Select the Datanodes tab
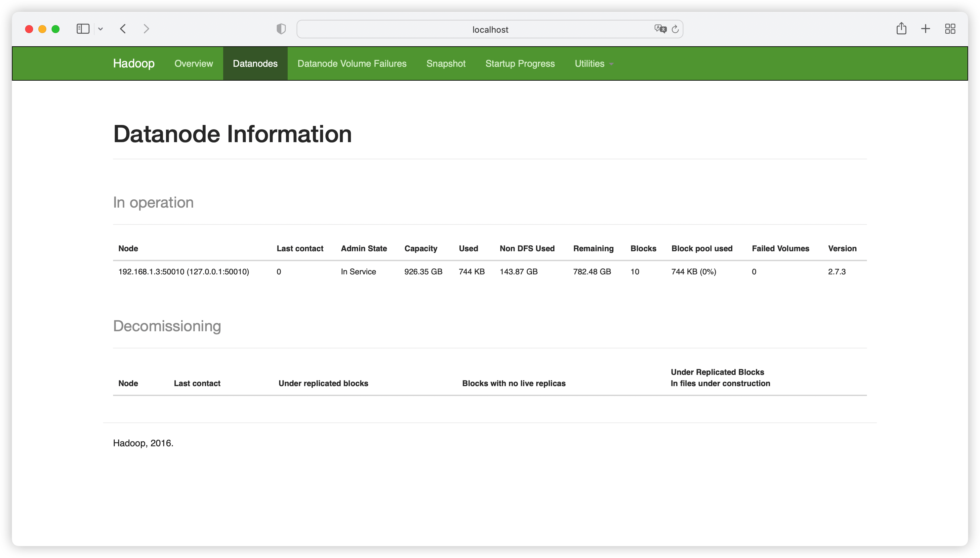The image size is (980, 558). [x=255, y=63]
